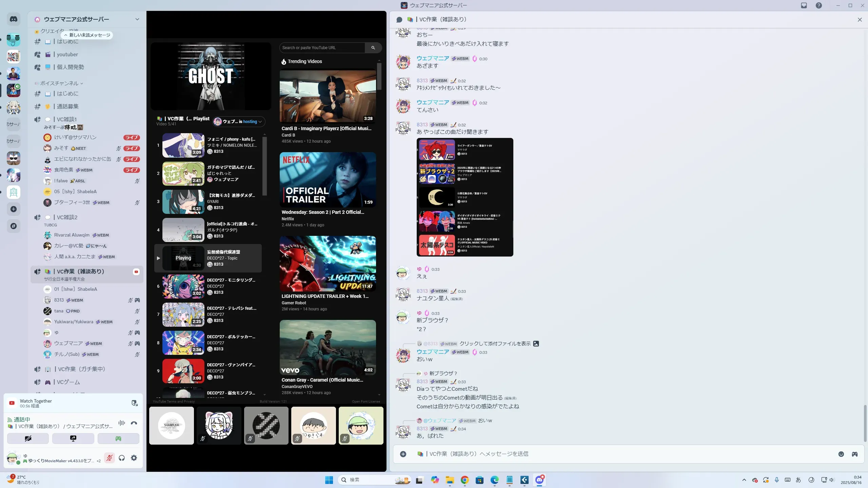Turn on the camera
This screenshot has height=488, width=868.
pos(28,439)
